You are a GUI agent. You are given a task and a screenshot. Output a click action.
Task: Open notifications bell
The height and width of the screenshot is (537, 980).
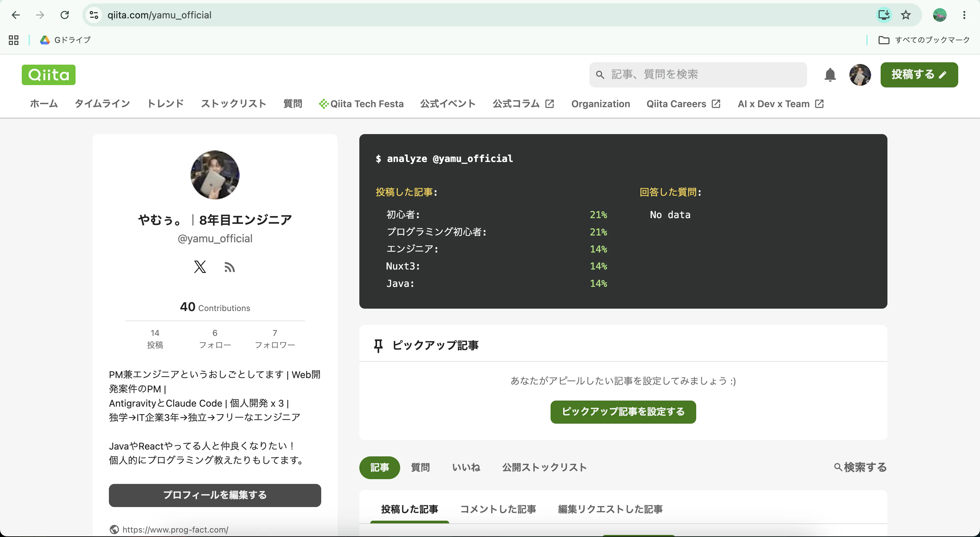click(x=830, y=75)
